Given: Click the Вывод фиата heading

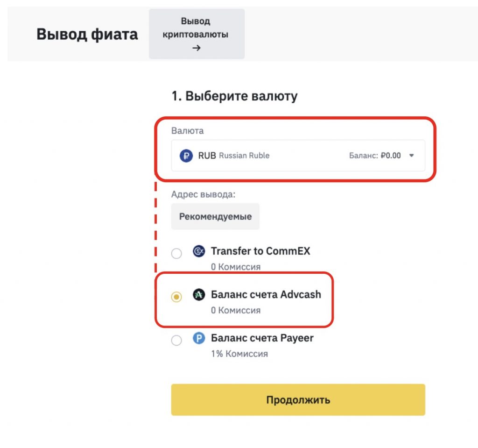Looking at the screenshot, I should pos(87,35).
